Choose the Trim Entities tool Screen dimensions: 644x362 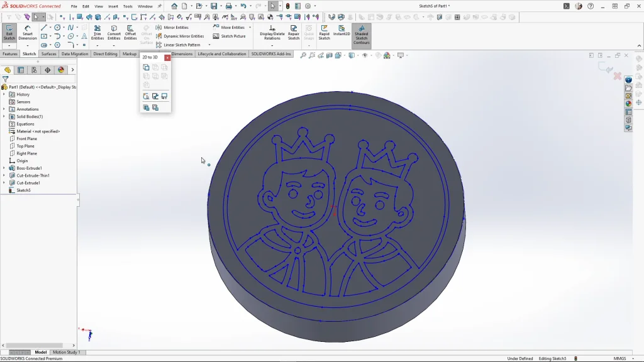[97, 33]
